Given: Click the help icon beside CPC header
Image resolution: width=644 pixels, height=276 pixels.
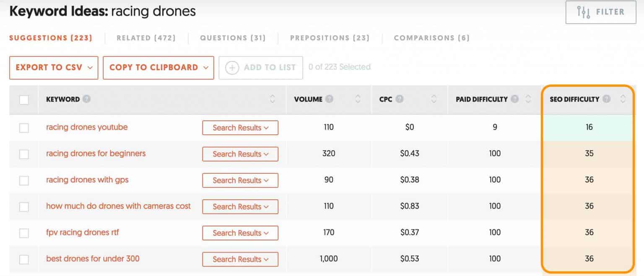Looking at the screenshot, I should (x=399, y=99).
